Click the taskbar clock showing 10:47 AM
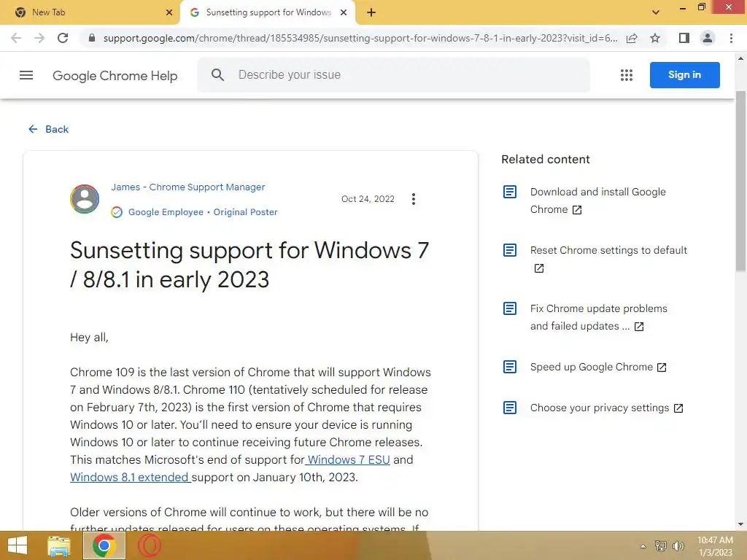This screenshot has height=560, width=747. [715, 540]
